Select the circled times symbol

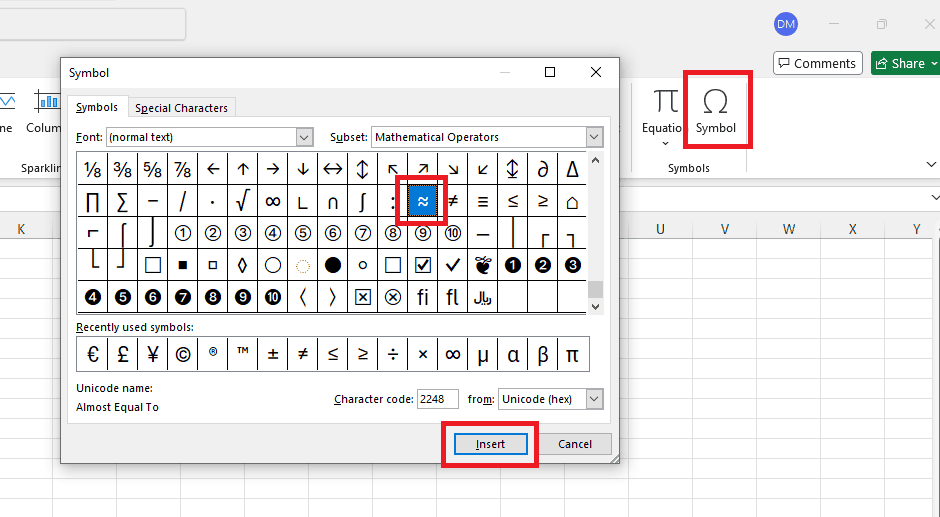[x=393, y=297]
